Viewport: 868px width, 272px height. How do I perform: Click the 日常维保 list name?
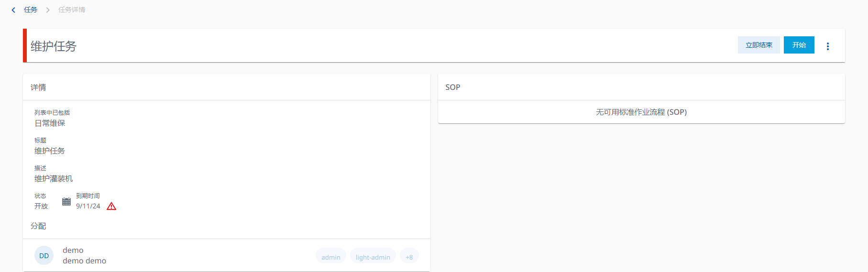click(50, 123)
